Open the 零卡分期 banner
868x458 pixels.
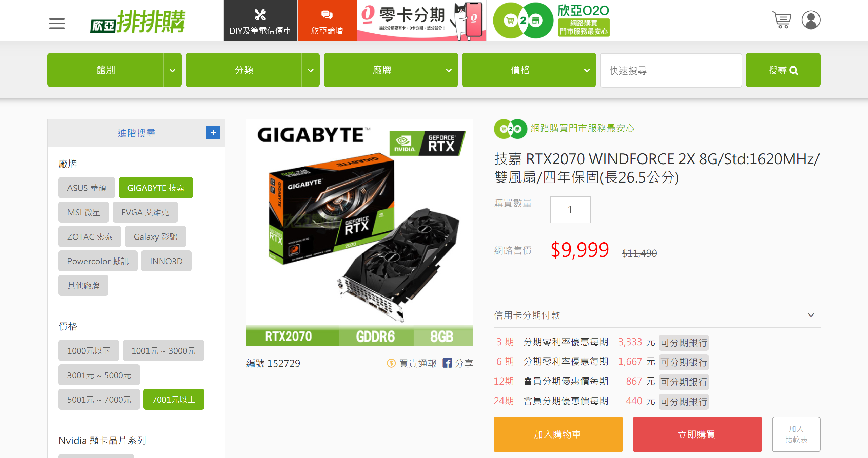[421, 20]
